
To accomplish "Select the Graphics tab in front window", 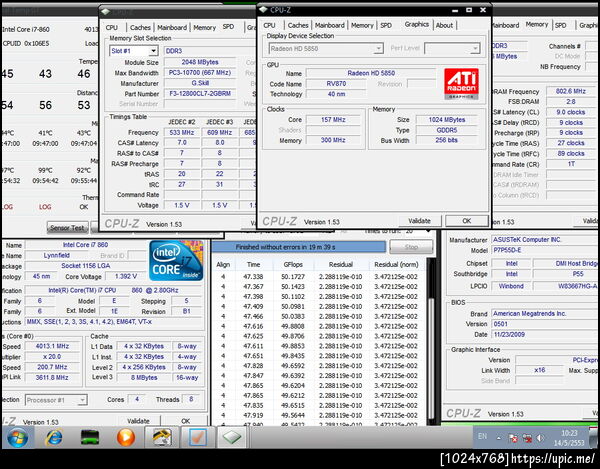I will tap(417, 24).
